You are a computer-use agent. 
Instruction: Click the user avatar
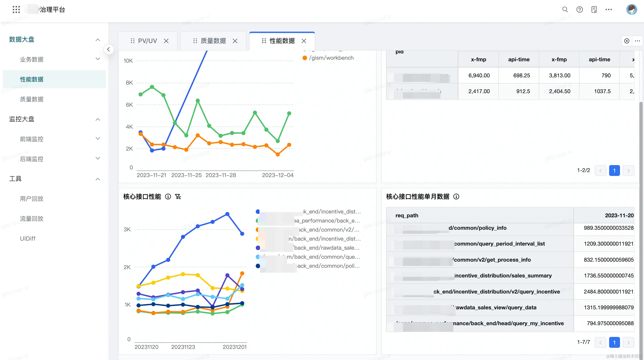point(632,9)
